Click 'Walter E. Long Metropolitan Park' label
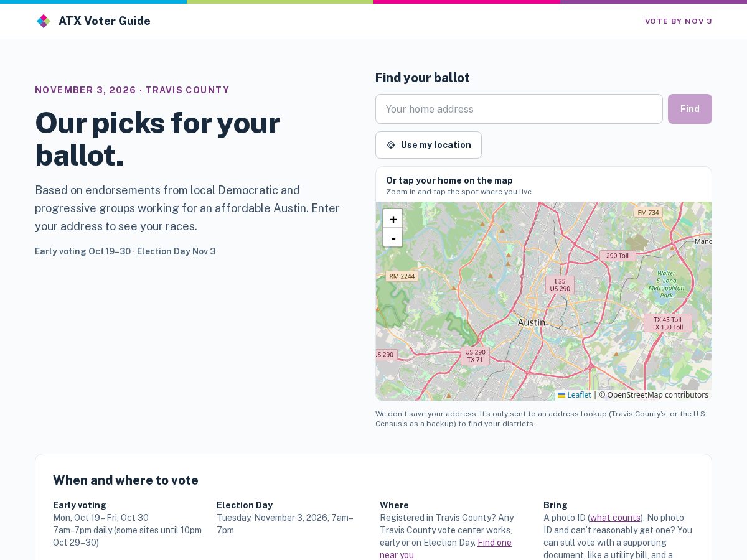The width and height of the screenshot is (747, 560). point(666,284)
